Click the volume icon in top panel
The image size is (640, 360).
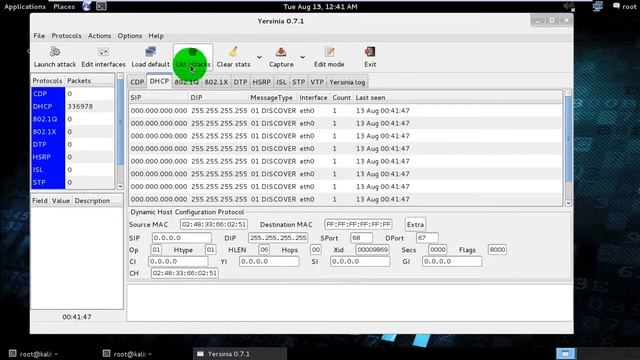pyautogui.click(x=569, y=7)
